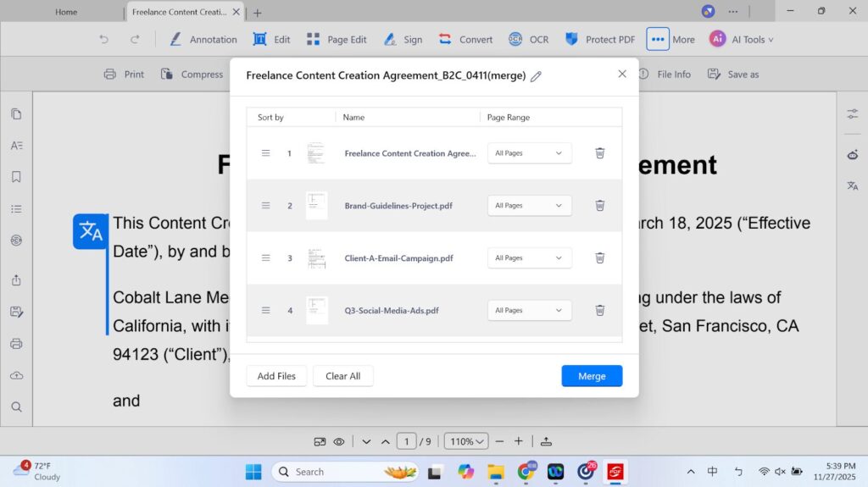Click the Merge button
Screen dimensions: 868x487
(x=592, y=376)
